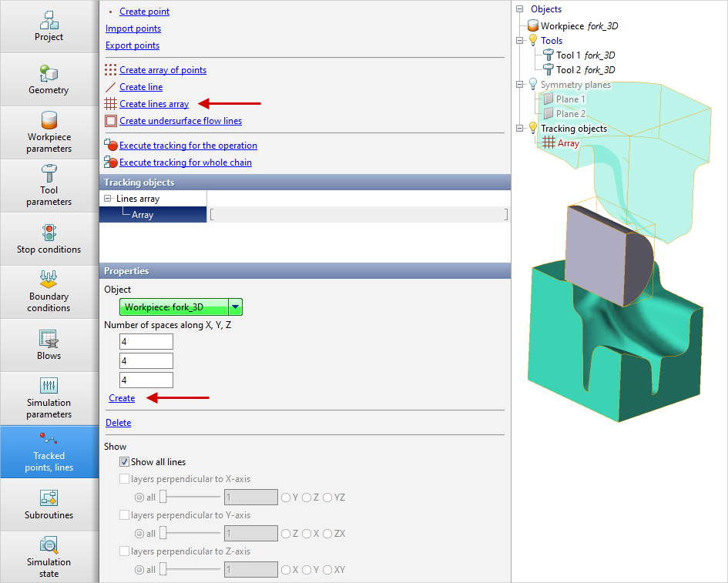Click the Create undersurface flow lines icon
Screen dimensions: 728x583
click(111, 121)
